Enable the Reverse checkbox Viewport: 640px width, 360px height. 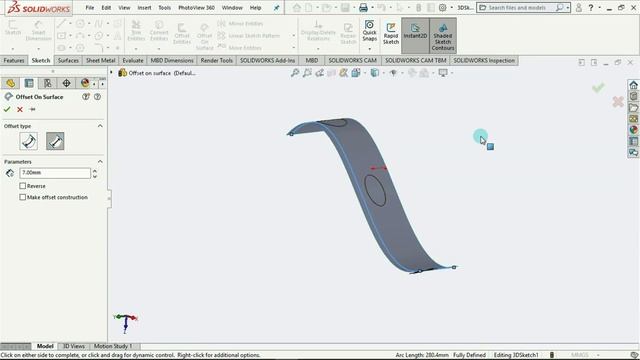click(22, 186)
